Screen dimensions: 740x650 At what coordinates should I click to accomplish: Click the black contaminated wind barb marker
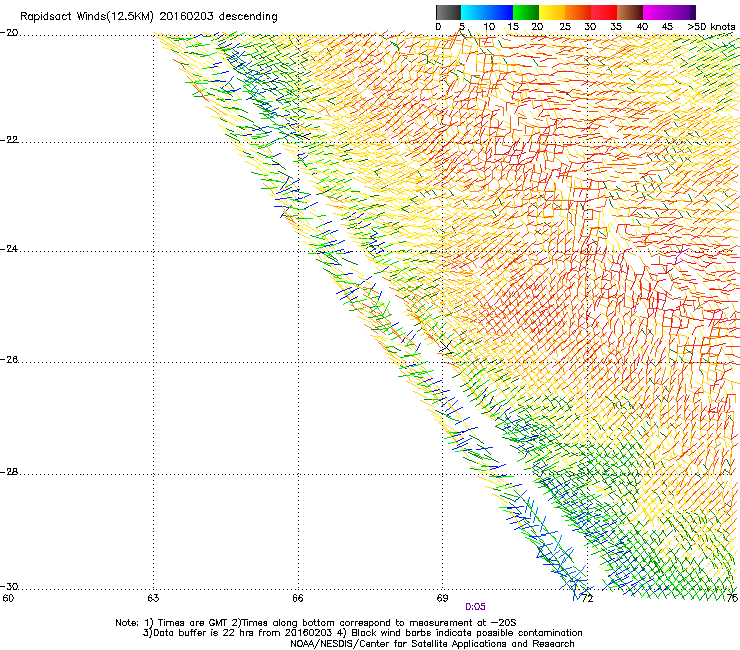click(x=446, y=346)
